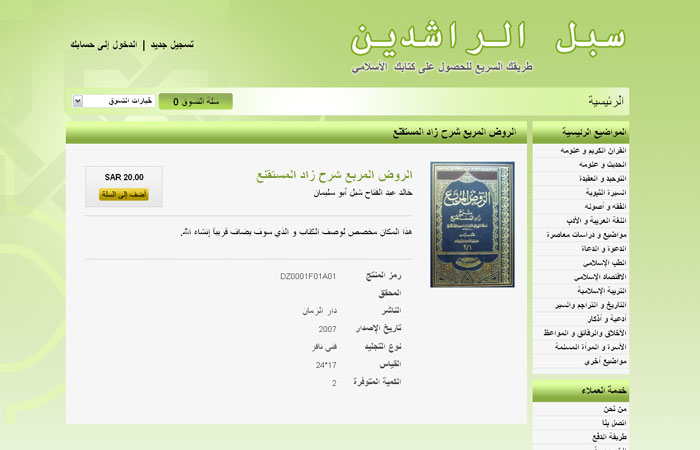Click the تاريخ الإصدار label
The width and height of the screenshot is (700, 450).
379,329
